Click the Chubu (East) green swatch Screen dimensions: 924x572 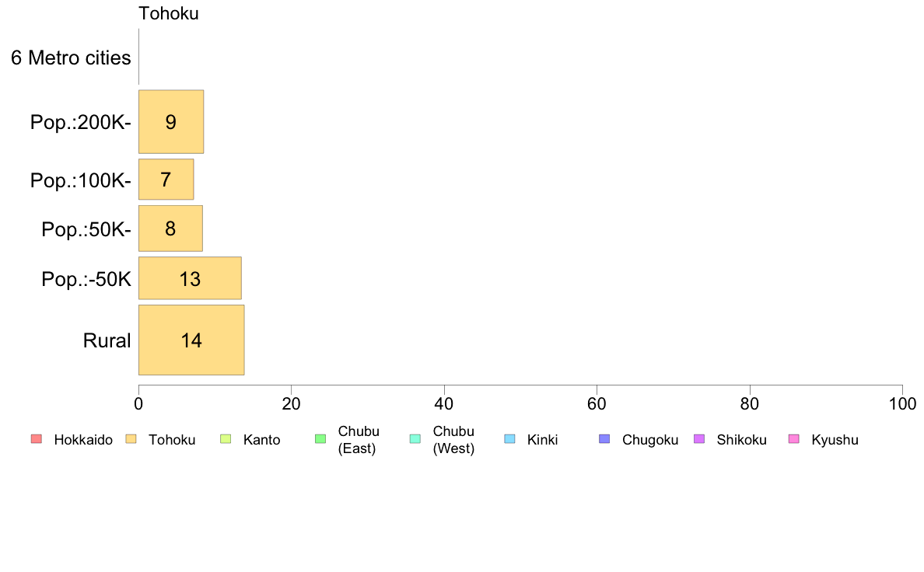pos(320,439)
